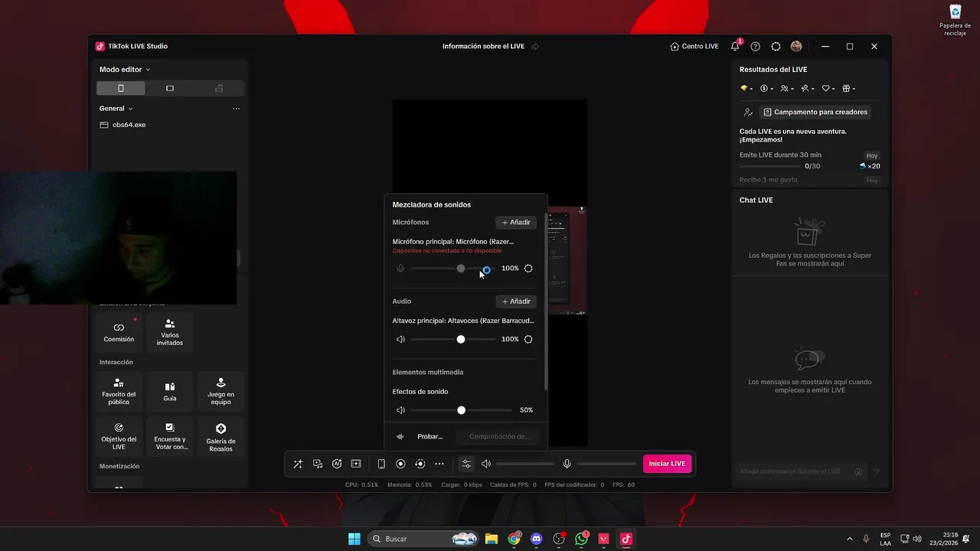Click the sound mixer panel scrollbar

pyautogui.click(x=546, y=302)
